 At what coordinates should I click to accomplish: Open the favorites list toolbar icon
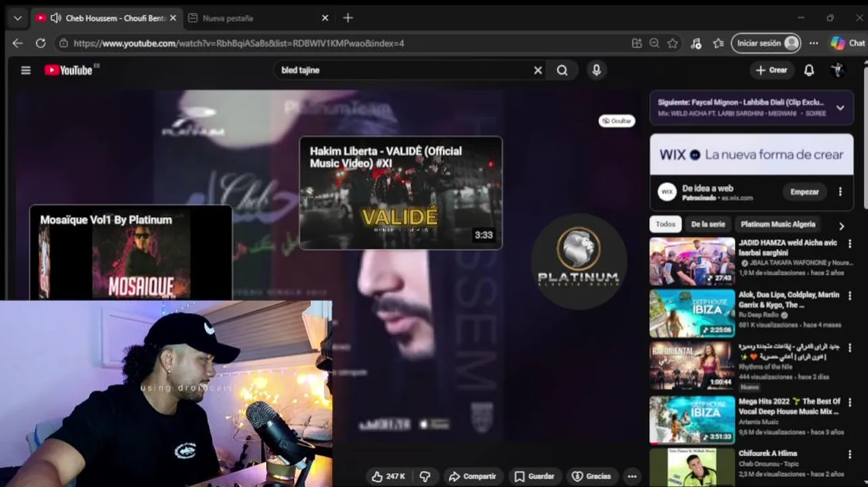coord(718,43)
